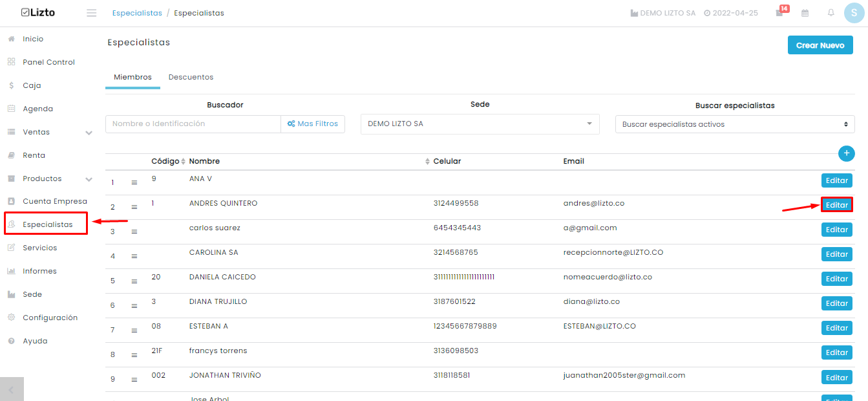
Task: Open Servicios in the sidebar menu
Action: 40,248
